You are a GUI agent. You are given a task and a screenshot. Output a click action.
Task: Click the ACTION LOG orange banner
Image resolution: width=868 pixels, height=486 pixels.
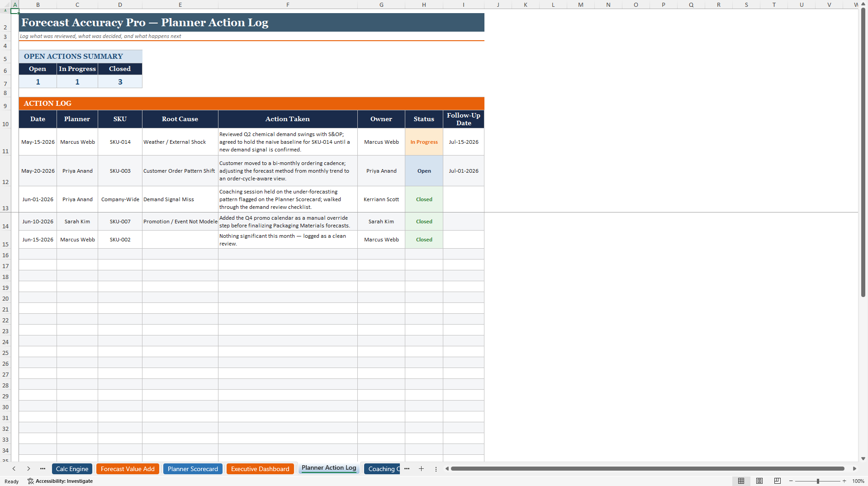pos(251,104)
